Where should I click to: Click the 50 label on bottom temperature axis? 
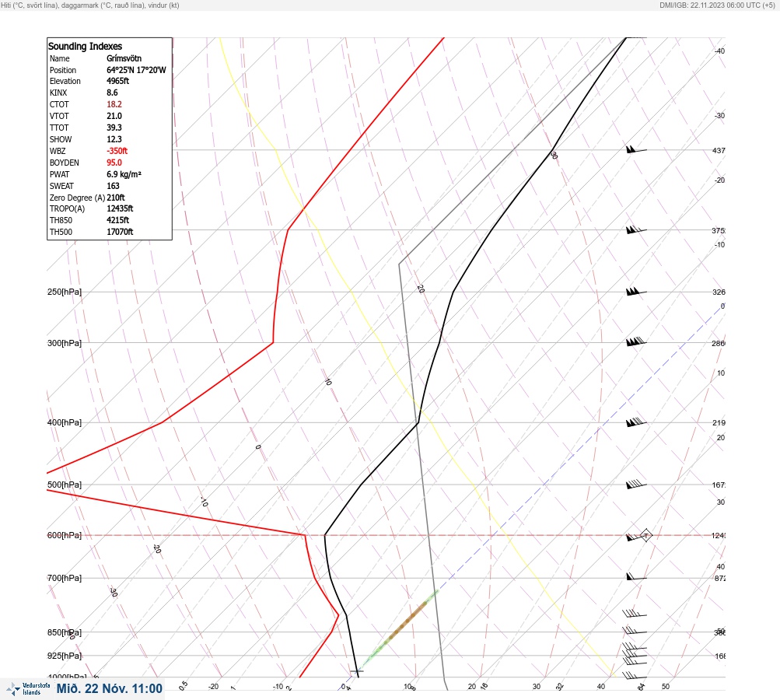tap(666, 687)
